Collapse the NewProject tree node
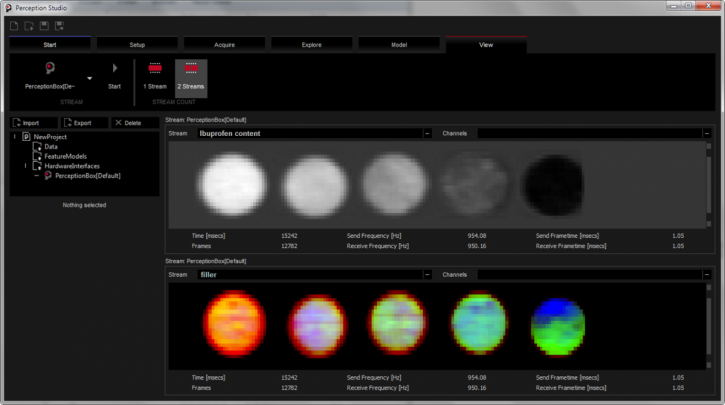This screenshot has height=405, width=725. (15, 137)
